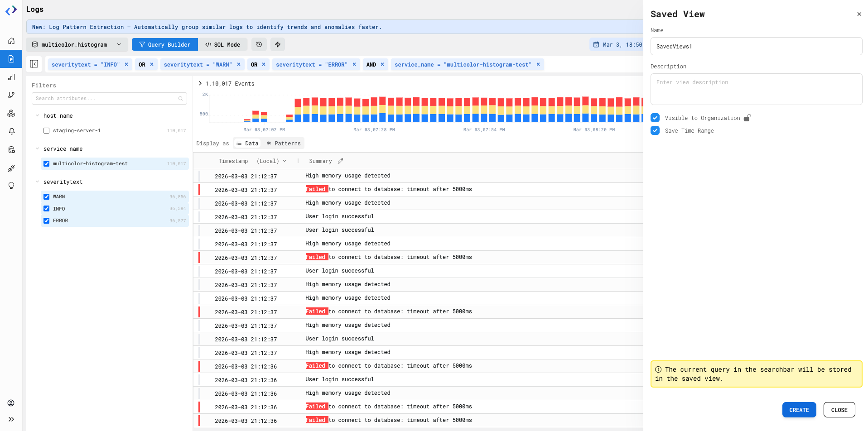Enable the staging-server-1 host filter checkbox
868x431 pixels.
[46, 130]
